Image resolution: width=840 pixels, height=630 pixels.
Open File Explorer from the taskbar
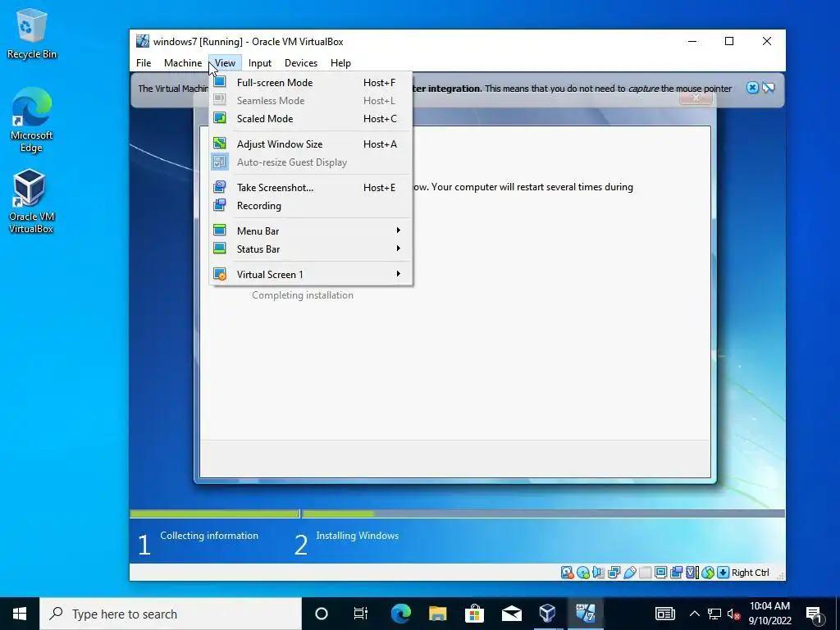pyautogui.click(x=438, y=614)
